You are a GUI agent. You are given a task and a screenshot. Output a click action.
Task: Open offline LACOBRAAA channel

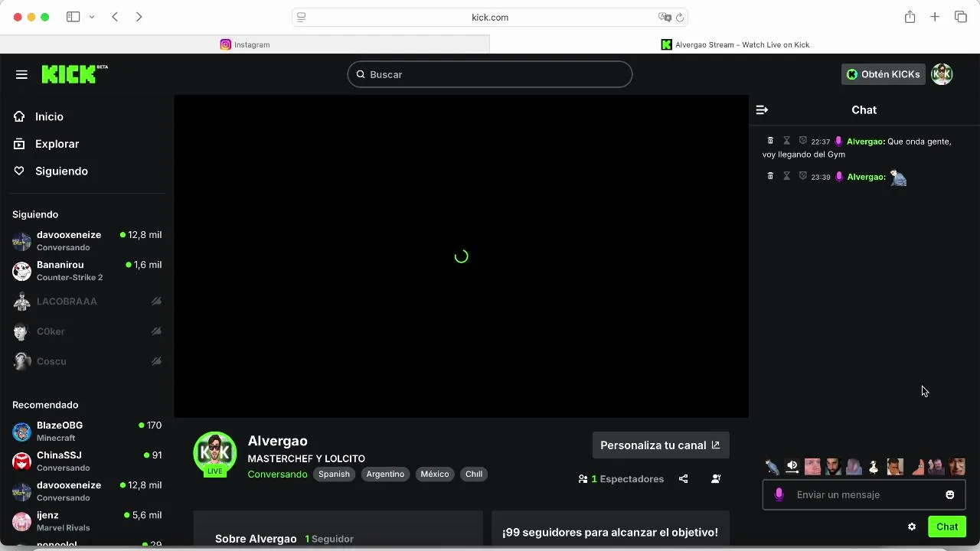(x=87, y=302)
